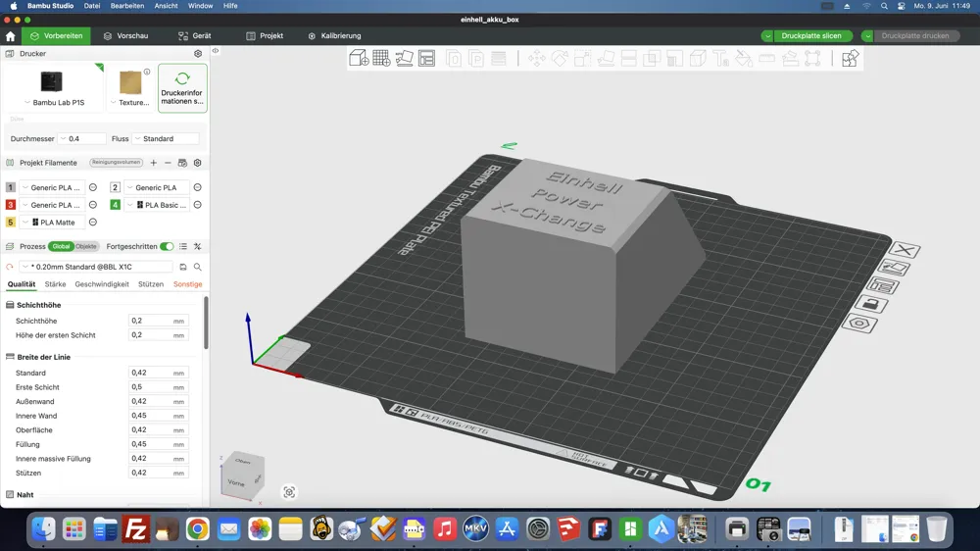Open the Datei menu
This screenshot has width=980, height=551.
(92, 6)
